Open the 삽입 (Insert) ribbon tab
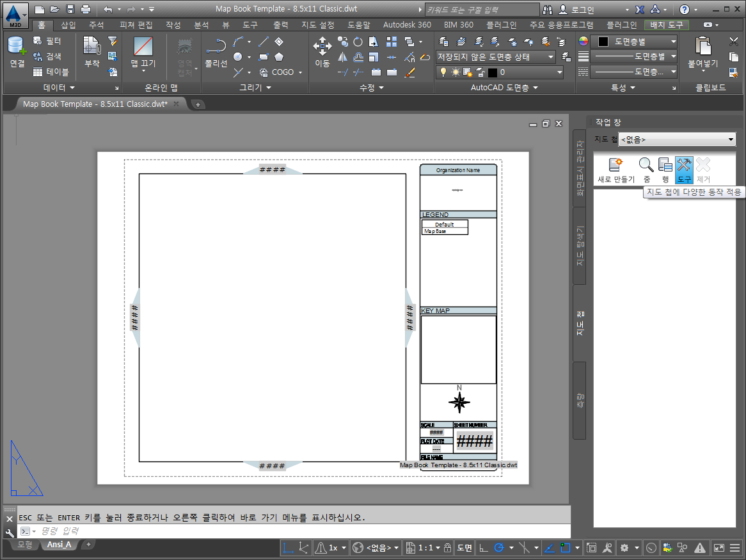Image resolution: width=746 pixels, height=560 pixels. pos(68,25)
